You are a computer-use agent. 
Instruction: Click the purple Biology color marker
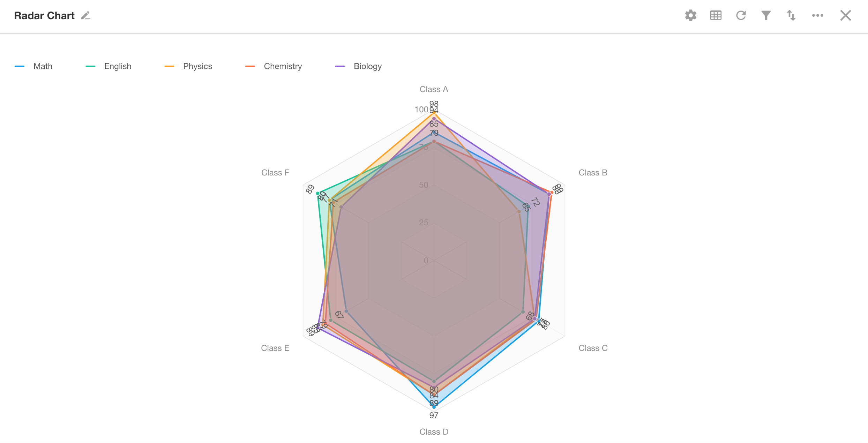339,66
